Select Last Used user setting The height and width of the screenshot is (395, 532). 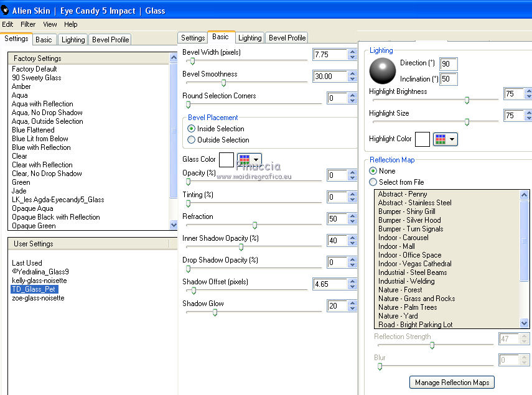click(x=27, y=263)
